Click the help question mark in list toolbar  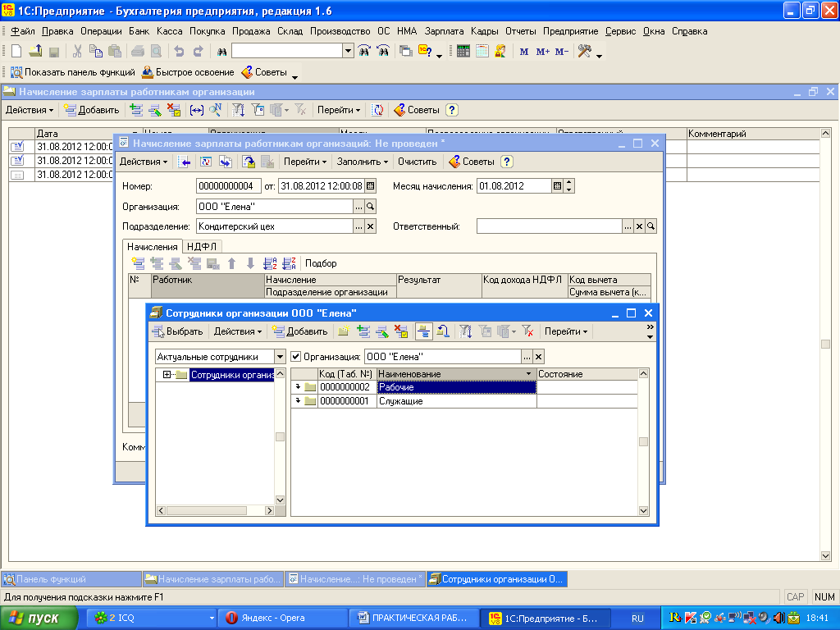pyautogui.click(x=452, y=110)
